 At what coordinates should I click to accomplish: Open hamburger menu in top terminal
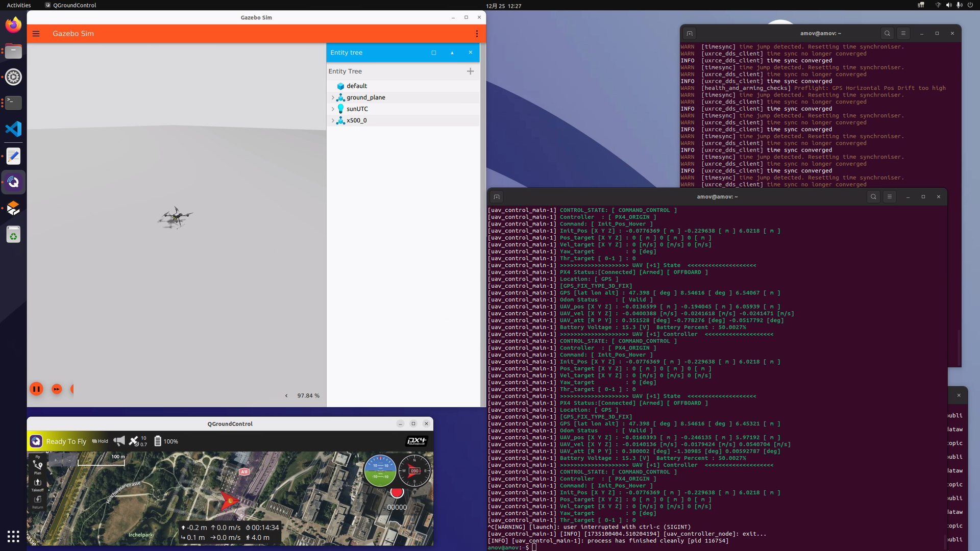903,34
